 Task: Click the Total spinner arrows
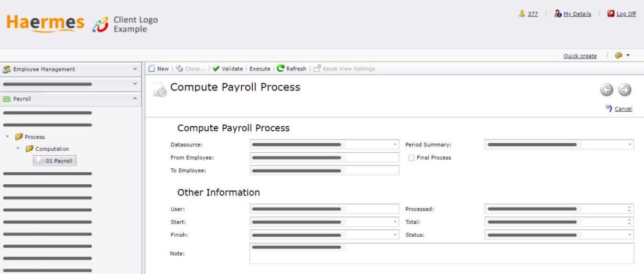pos(629,222)
